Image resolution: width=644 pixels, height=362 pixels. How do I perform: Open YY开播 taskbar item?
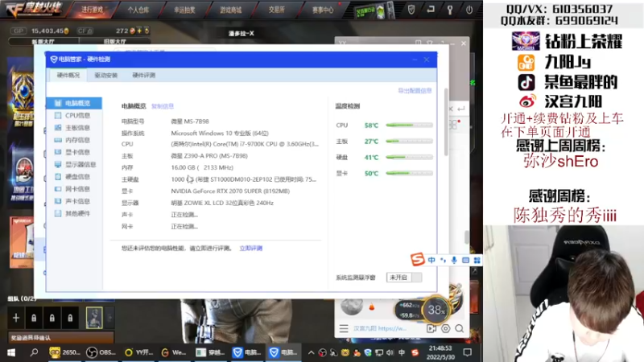[138, 352]
